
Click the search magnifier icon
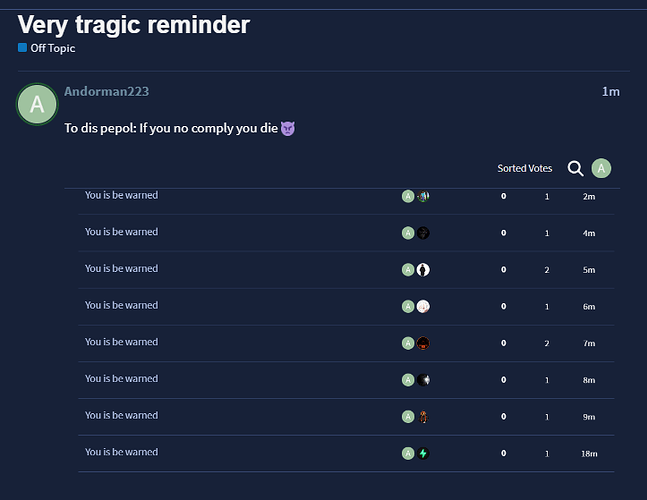tap(575, 168)
